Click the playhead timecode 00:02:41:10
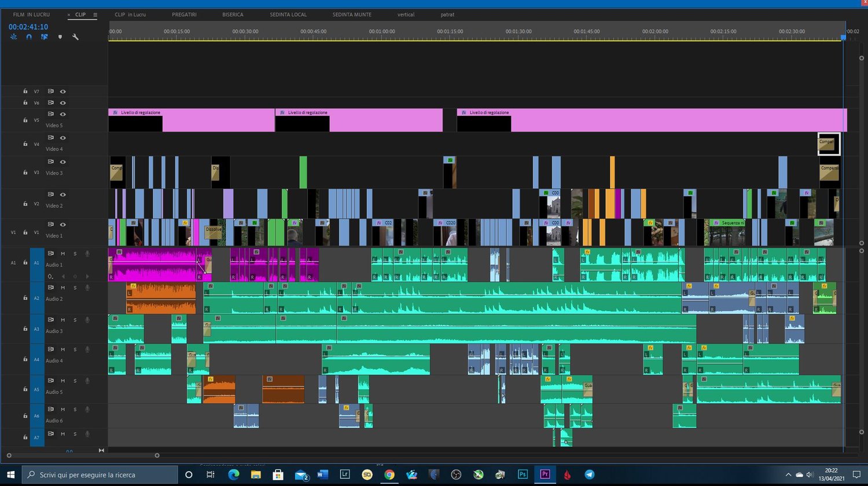Screen dimensions: 868x486 tap(28, 27)
